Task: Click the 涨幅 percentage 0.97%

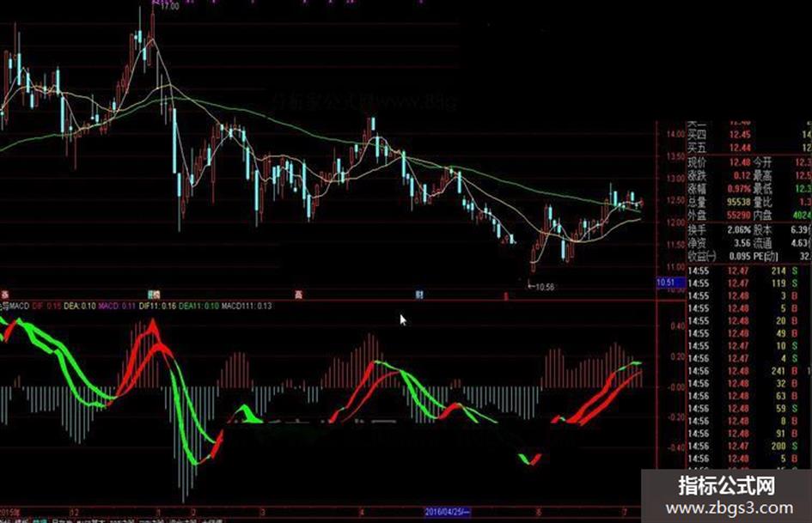Action: [738, 189]
